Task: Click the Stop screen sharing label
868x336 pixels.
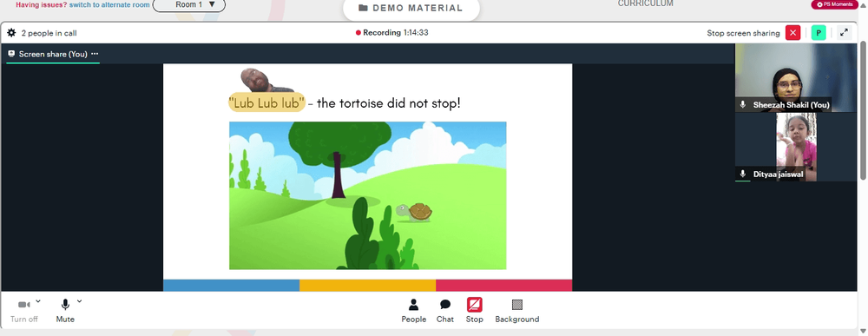Action: (743, 33)
